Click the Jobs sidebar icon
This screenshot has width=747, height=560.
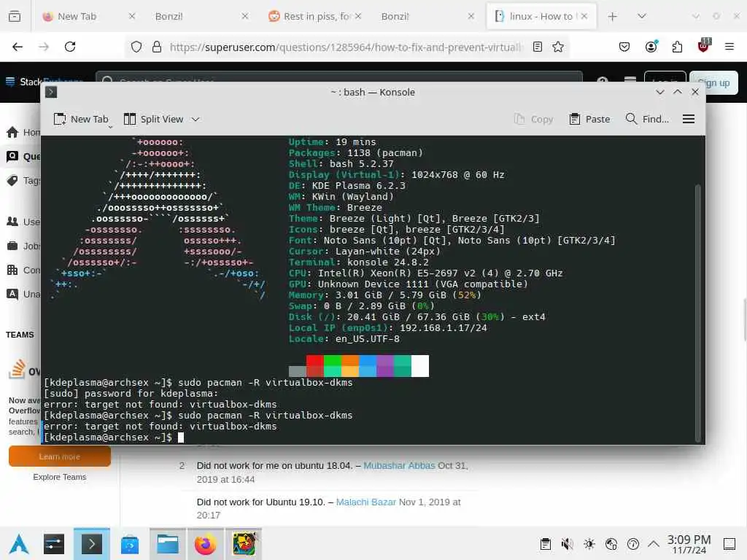[x=12, y=246]
